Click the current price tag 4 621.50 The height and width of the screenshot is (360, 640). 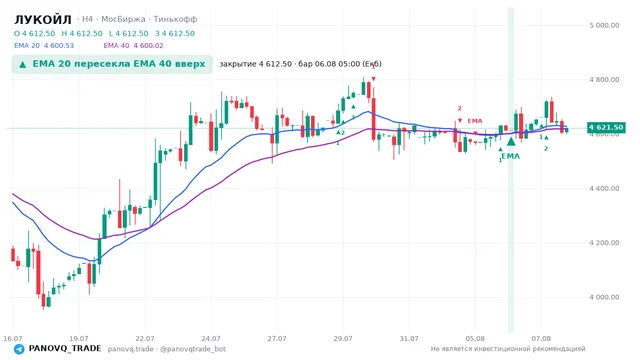point(606,127)
